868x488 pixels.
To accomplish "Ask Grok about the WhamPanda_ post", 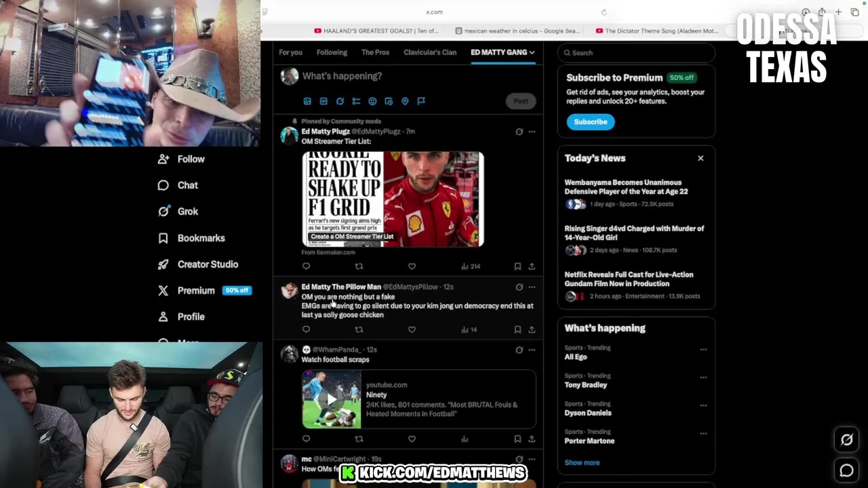I will pyautogui.click(x=519, y=350).
